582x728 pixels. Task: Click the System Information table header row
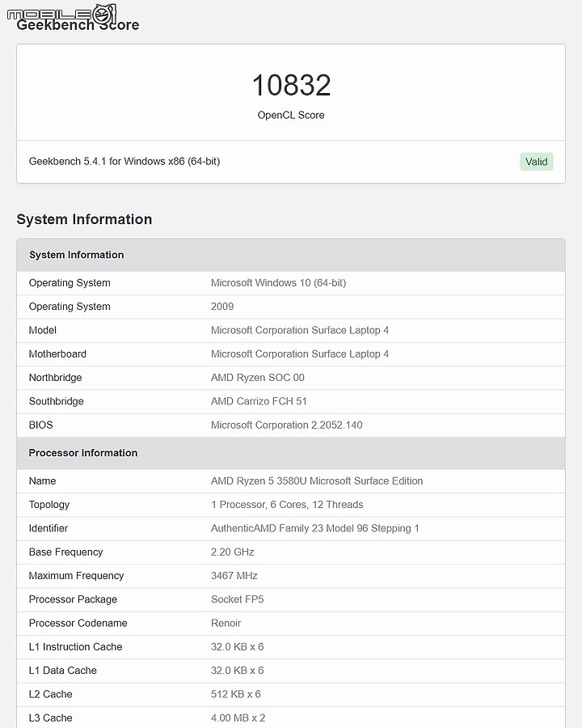coord(291,255)
